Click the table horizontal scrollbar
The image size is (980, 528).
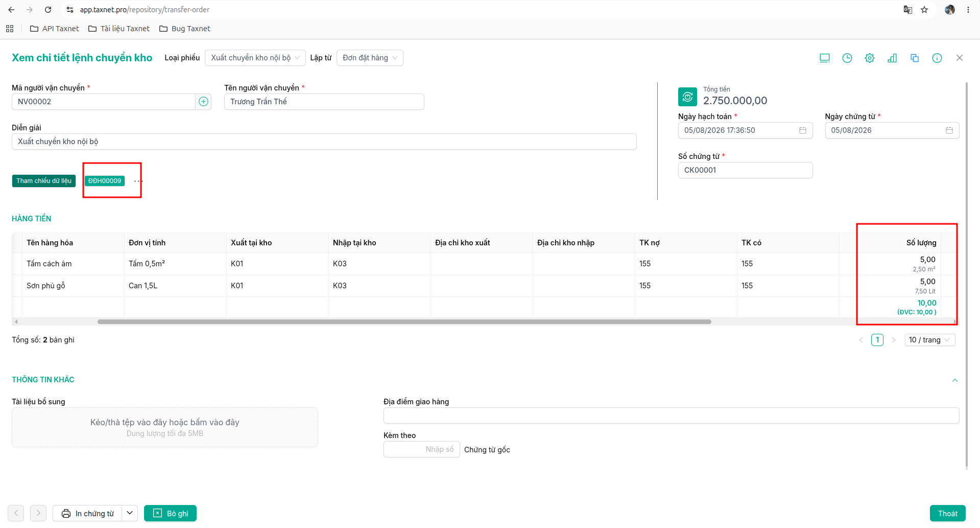[404, 322]
